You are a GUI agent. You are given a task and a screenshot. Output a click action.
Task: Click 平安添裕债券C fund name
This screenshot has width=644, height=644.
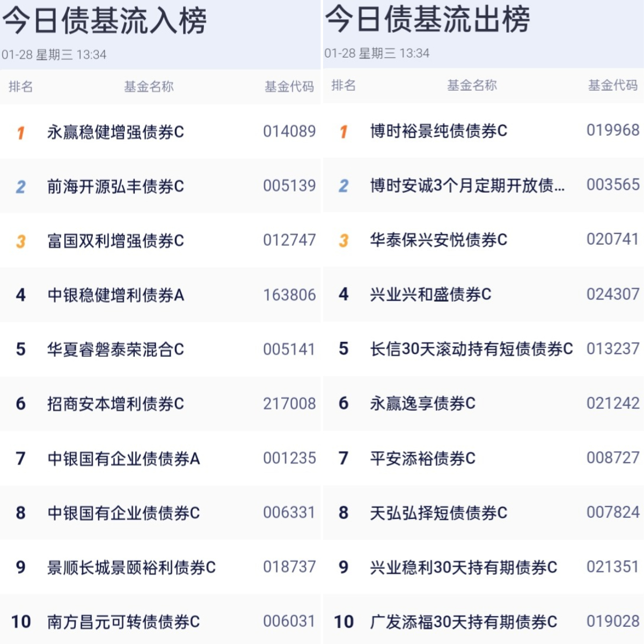[x=423, y=458]
